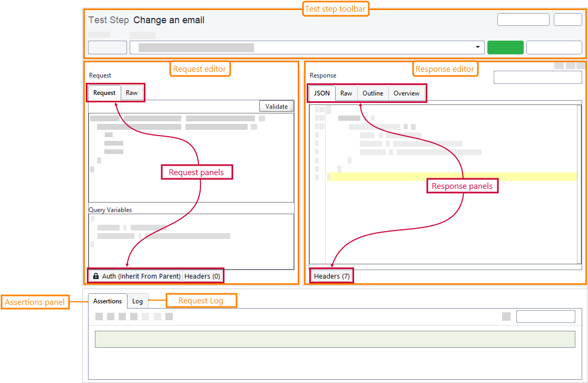Run the request with the green toolbar button
Viewport: 588px width, 383px height.
coord(505,47)
